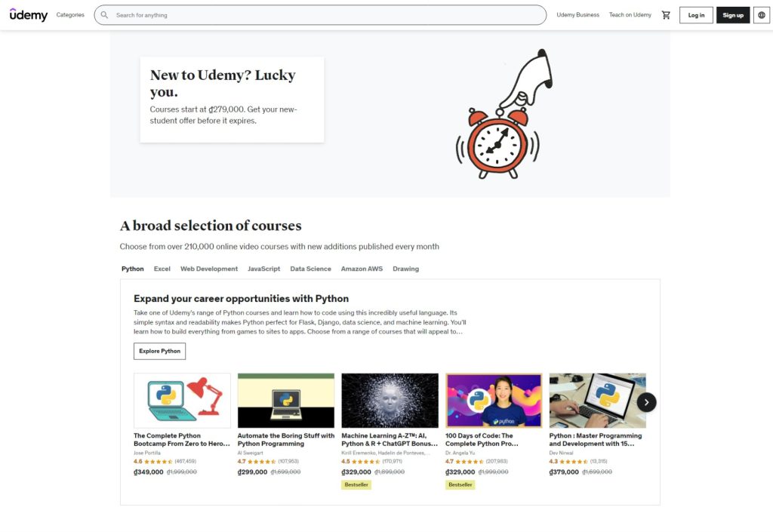This screenshot has height=532, width=773.
Task: Open Machine Learning A-Z course thumbnail
Action: 390,401
